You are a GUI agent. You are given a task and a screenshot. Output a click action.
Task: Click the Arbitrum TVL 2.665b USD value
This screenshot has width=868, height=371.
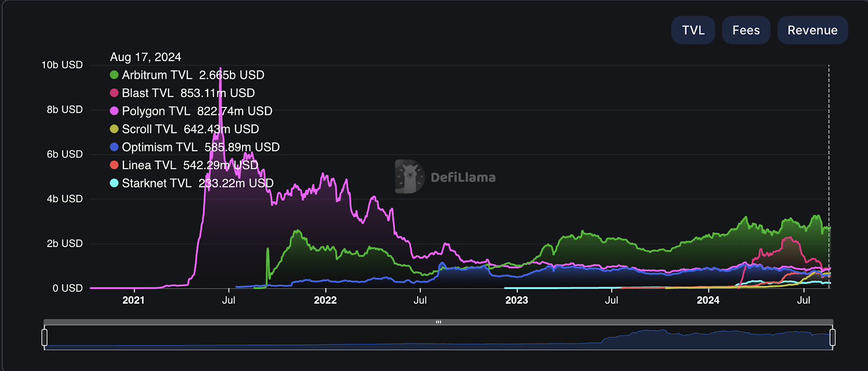point(193,75)
